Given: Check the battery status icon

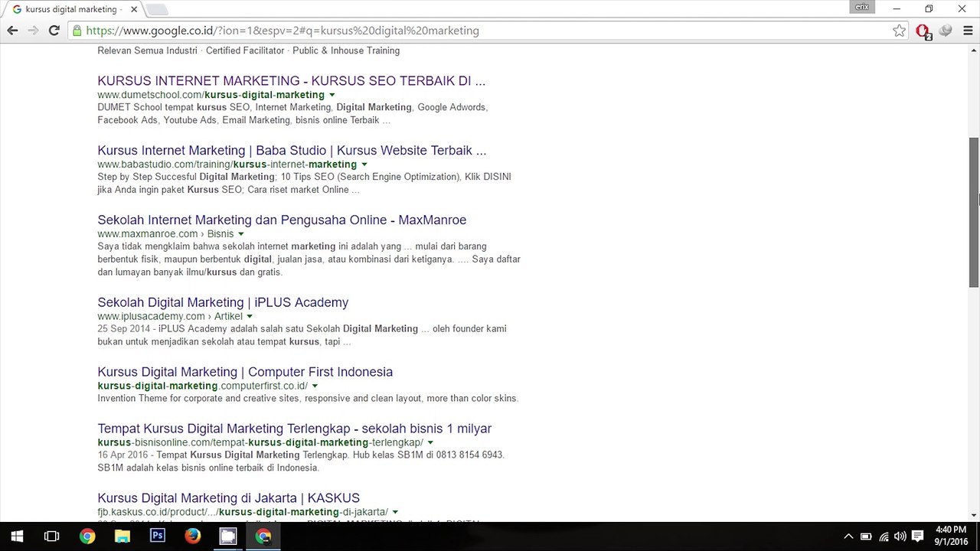Looking at the screenshot, I should coord(866,536).
